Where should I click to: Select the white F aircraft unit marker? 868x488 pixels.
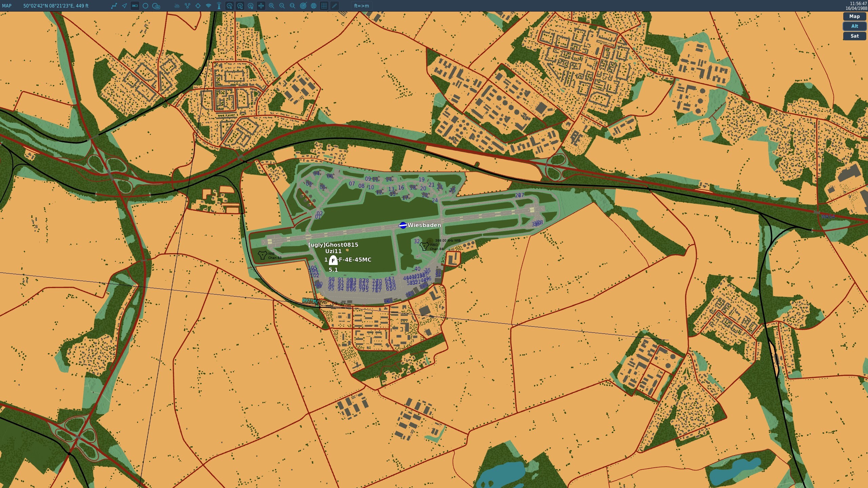pos(333,260)
